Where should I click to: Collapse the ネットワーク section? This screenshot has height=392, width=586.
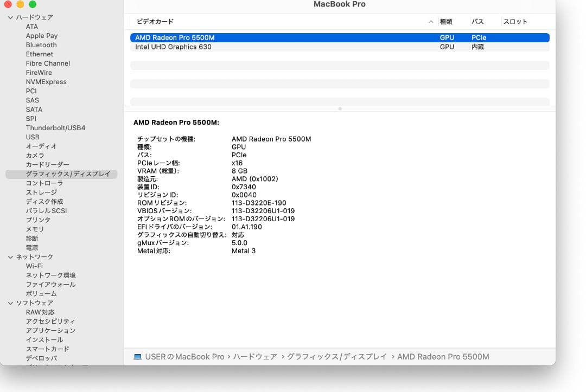point(10,256)
